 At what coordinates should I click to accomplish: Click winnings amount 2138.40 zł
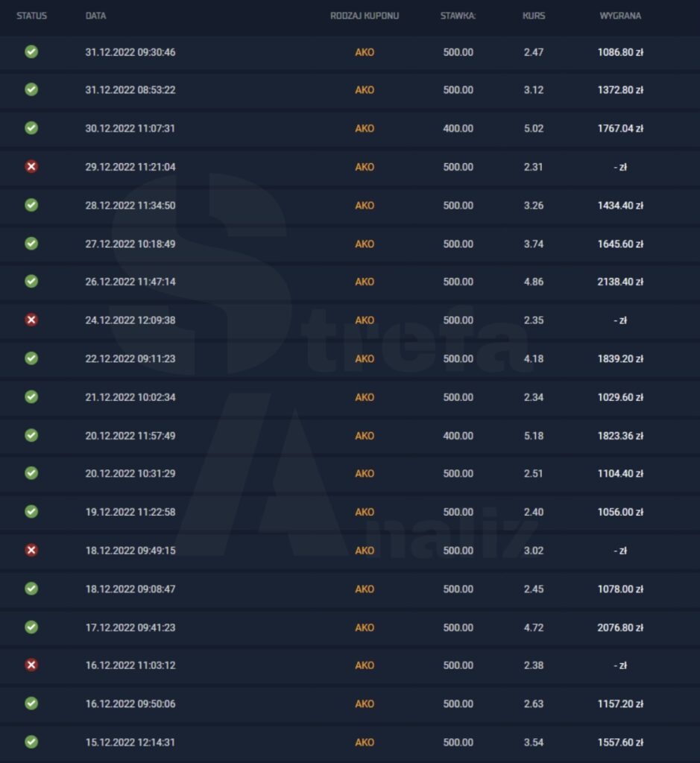tap(620, 282)
